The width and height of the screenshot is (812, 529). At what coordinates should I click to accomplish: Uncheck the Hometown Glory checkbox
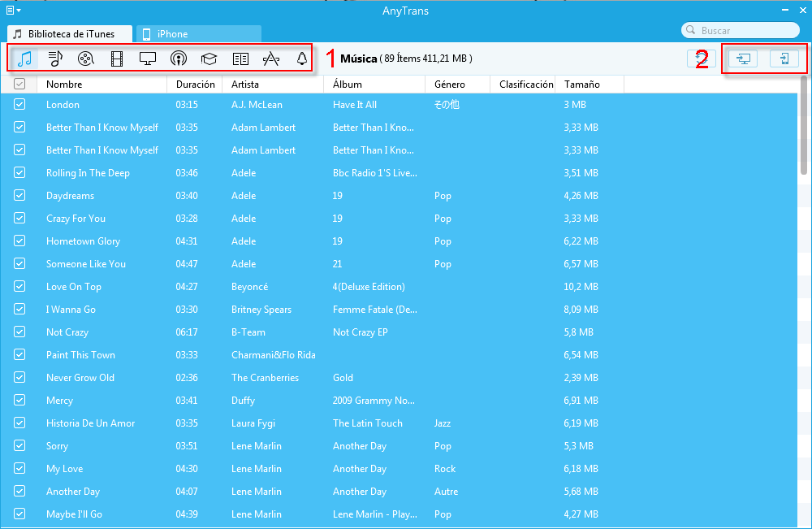(19, 241)
